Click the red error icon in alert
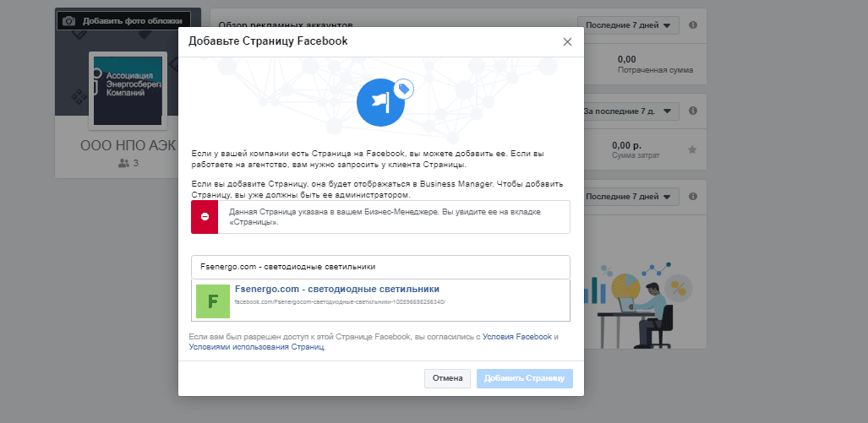 pos(205,217)
